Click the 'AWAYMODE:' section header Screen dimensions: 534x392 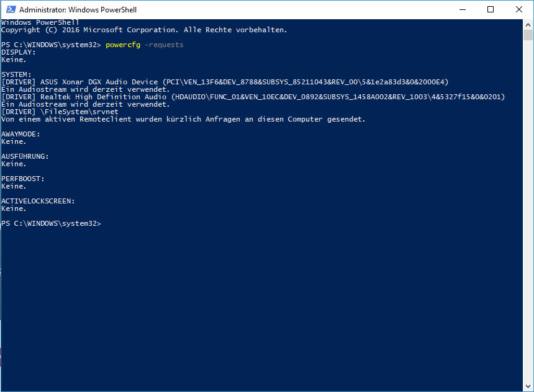click(x=20, y=134)
